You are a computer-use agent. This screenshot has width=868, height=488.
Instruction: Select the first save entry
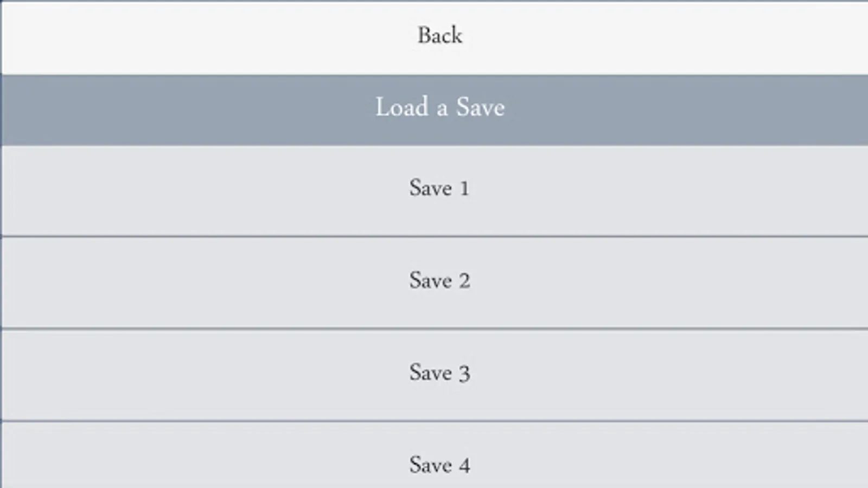439,189
